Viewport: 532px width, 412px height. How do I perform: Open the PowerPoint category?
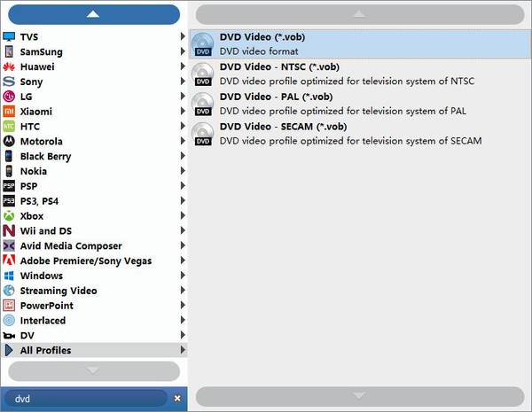pos(94,305)
